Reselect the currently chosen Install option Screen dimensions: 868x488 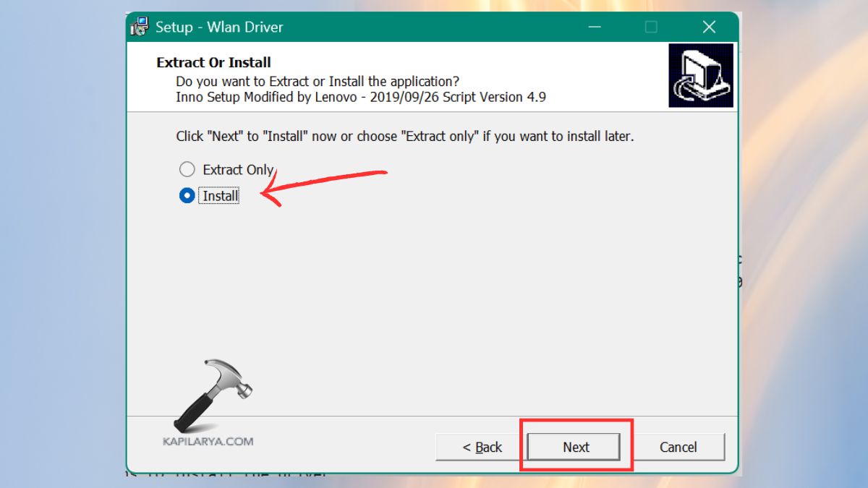tap(187, 195)
